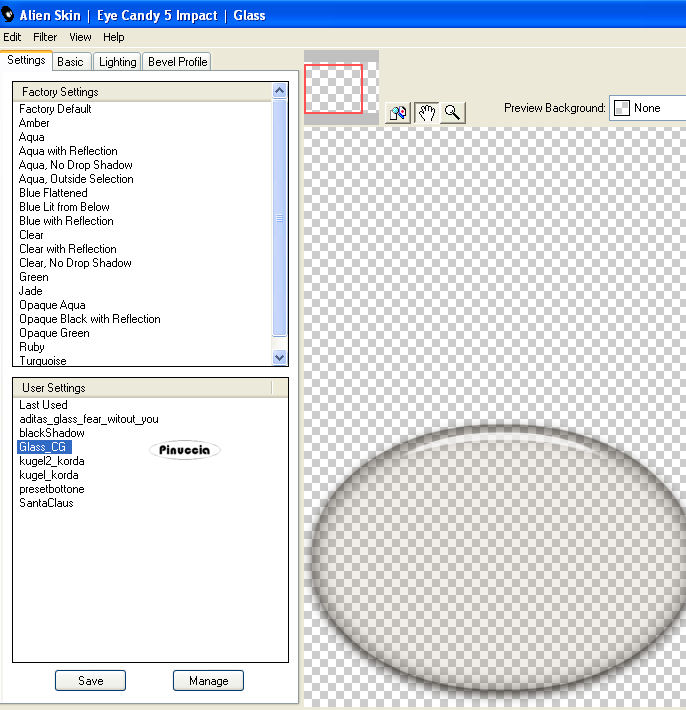Select the Jade preset

[x=31, y=292]
